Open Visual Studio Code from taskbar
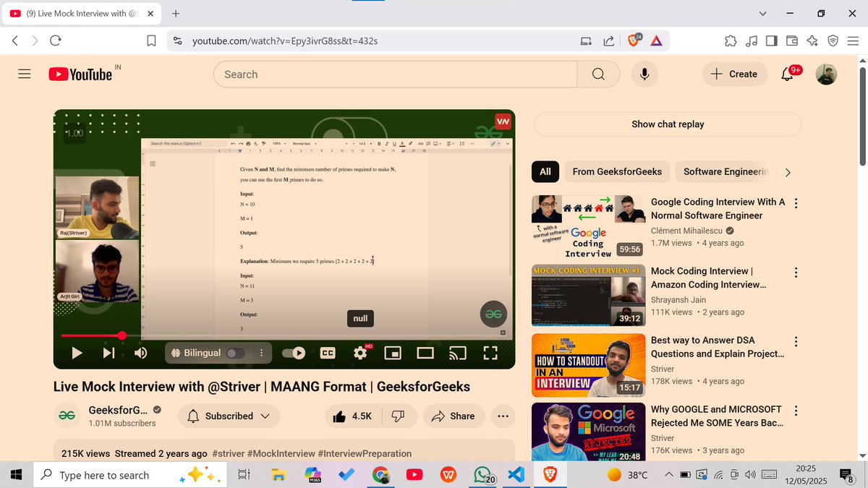This screenshot has width=868, height=488. click(516, 475)
